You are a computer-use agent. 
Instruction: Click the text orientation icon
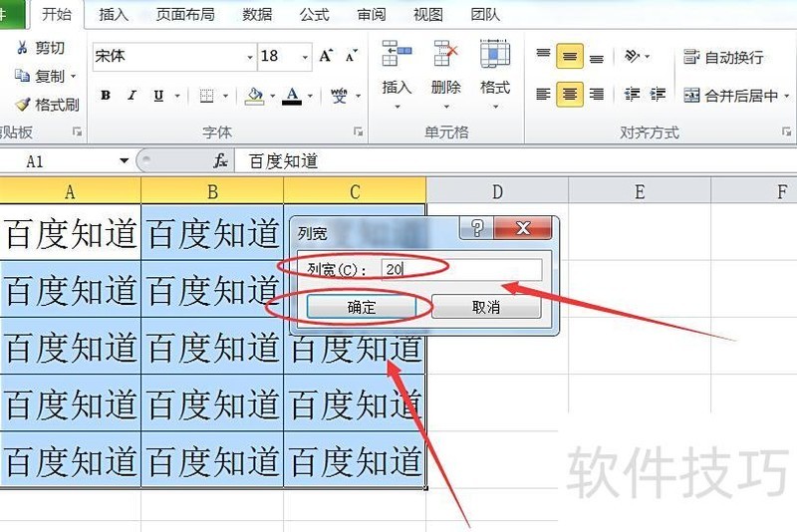(632, 56)
